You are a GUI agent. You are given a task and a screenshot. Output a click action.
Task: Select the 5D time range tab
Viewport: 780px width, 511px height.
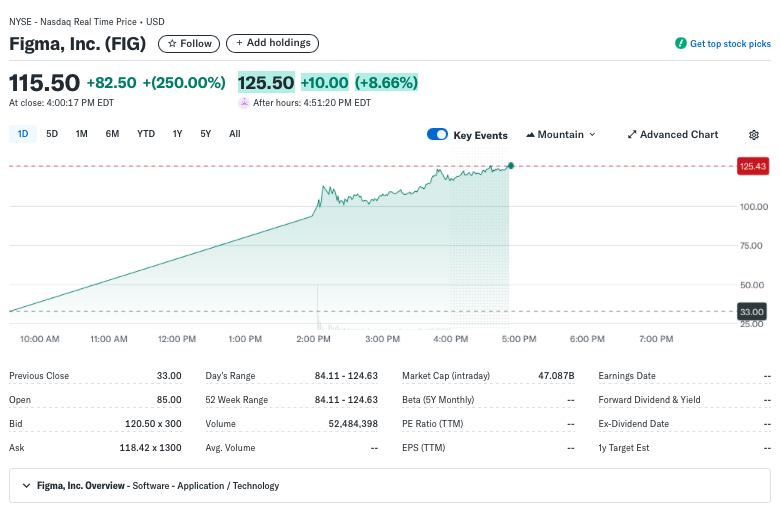click(x=52, y=134)
